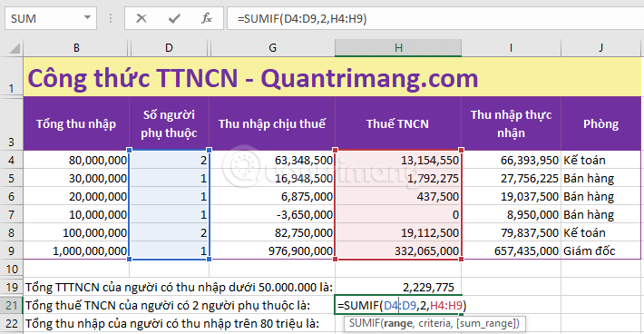The width and height of the screenshot is (644, 334).
Task: Select row 19 header
Action: click(x=12, y=287)
